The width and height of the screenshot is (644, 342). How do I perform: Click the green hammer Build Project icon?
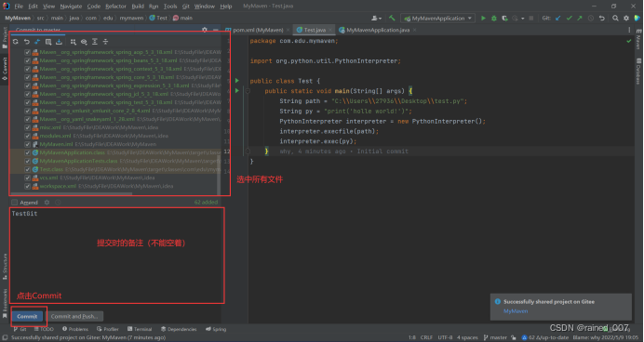pos(392,18)
